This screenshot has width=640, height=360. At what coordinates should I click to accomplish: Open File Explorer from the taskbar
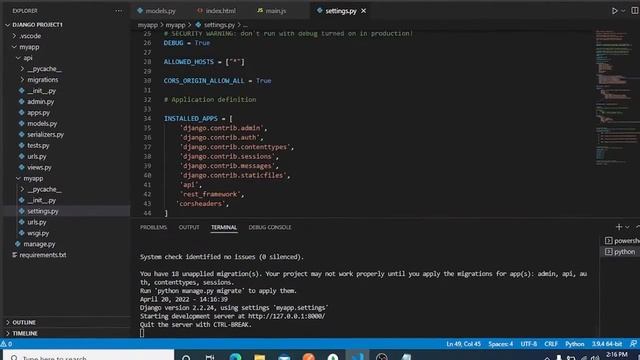(x=260, y=356)
